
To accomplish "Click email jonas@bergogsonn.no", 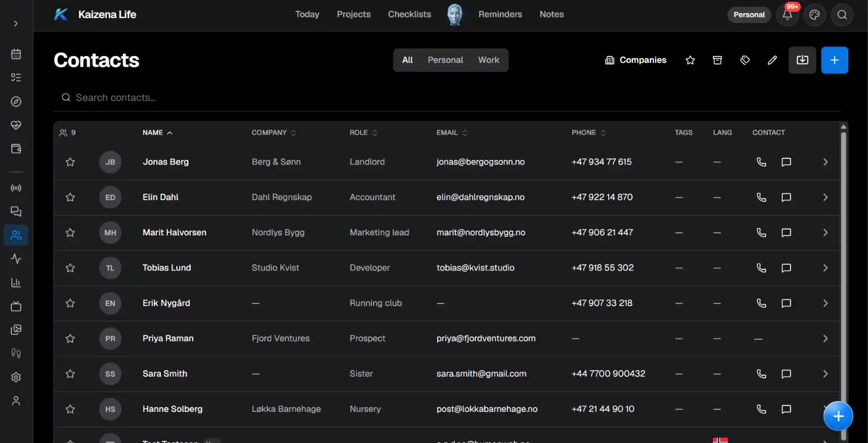I will pyautogui.click(x=481, y=162).
